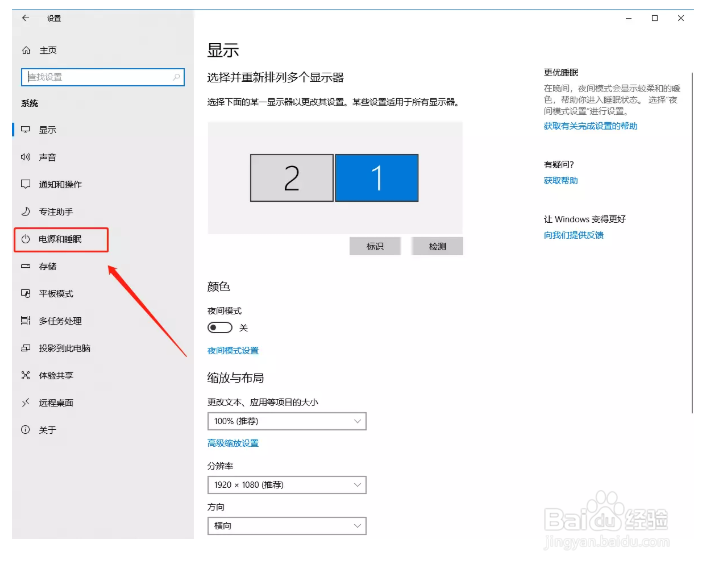The height and width of the screenshot is (567, 710).
Task: Toggle the 夜间模式 night light switch
Action: [220, 327]
